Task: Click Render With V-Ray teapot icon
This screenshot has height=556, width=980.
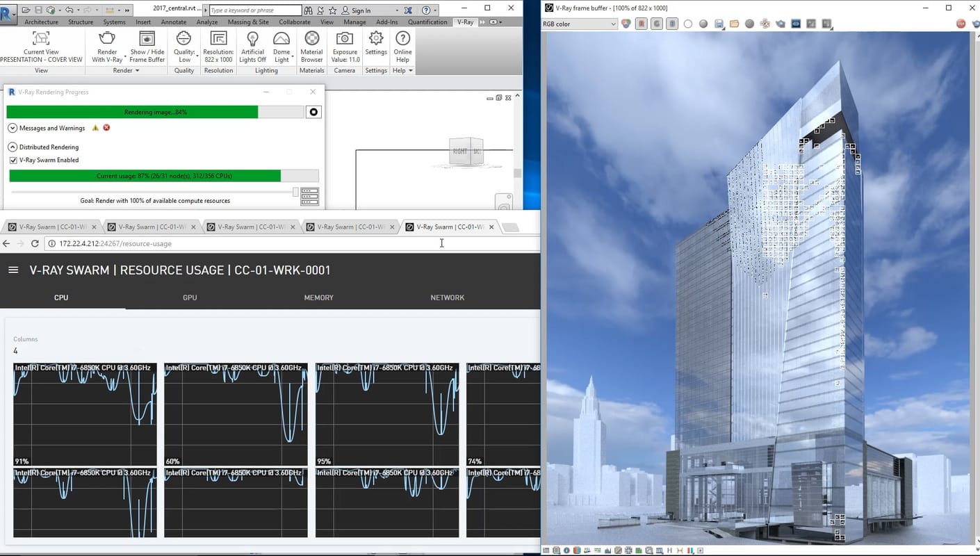Action: click(107, 38)
